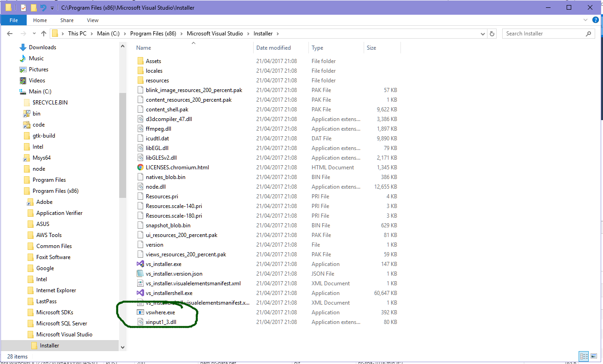603x364 pixels.
Task: Go back using the Back arrow
Action: click(x=10, y=34)
